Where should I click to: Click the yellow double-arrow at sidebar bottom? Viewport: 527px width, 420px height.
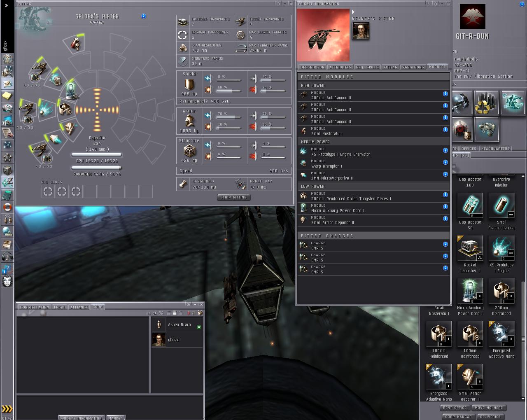point(7,409)
